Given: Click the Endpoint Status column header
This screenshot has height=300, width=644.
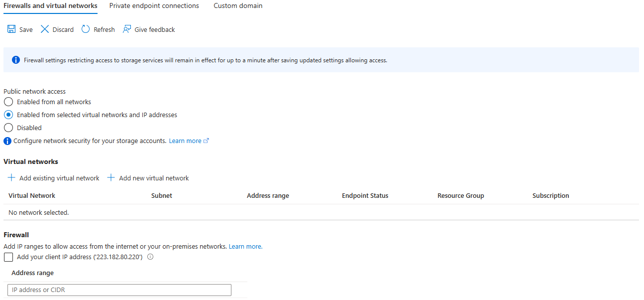Looking at the screenshot, I should [x=365, y=195].
